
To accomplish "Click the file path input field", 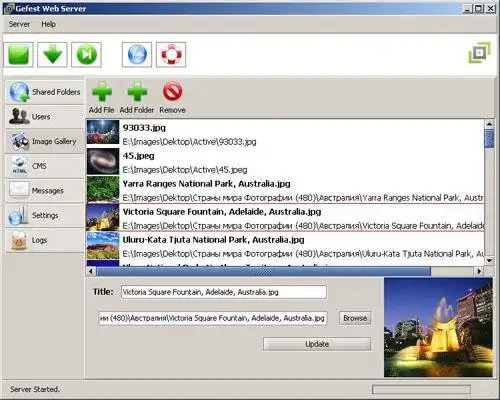I will coord(213,318).
